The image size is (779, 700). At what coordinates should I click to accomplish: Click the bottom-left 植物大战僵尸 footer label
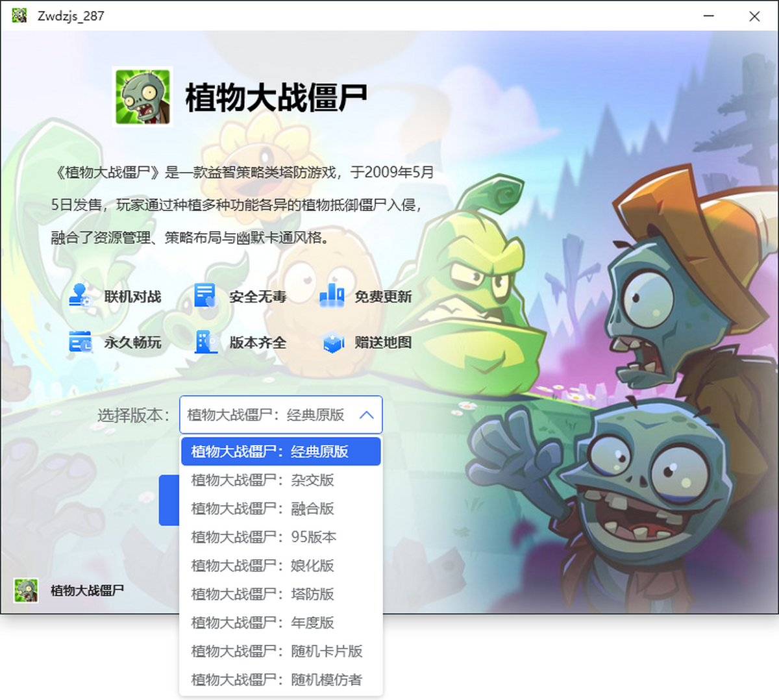tap(87, 590)
